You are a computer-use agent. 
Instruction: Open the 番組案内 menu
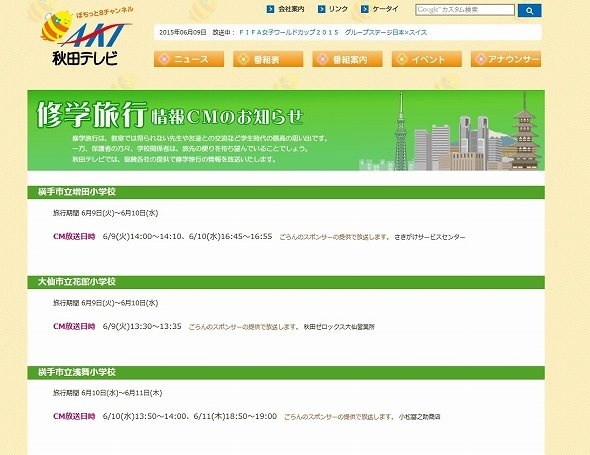coord(347,59)
